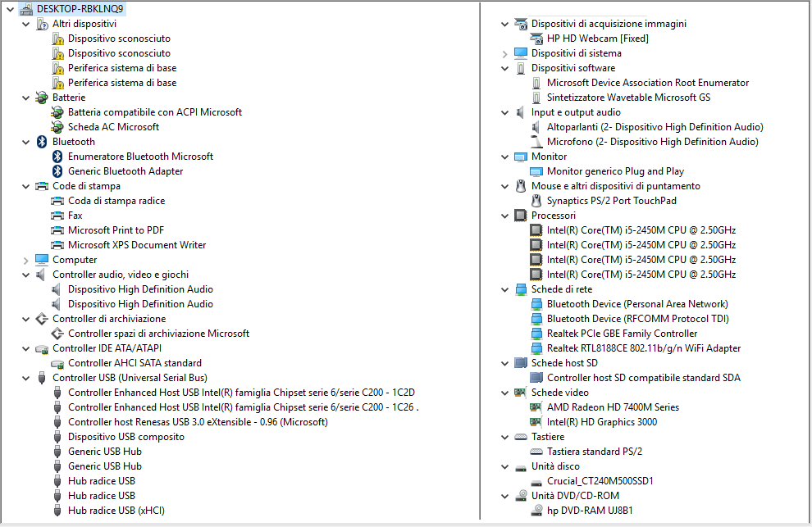Click the Controller USB plug icon

[42, 378]
